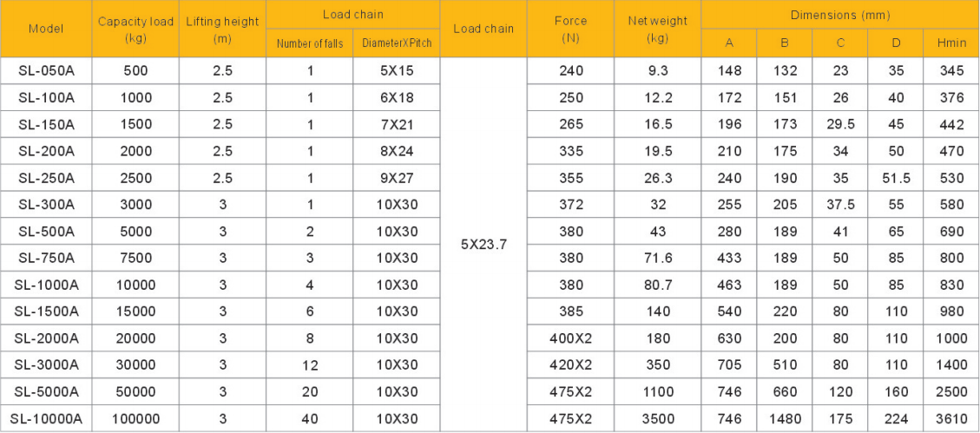Select the Lifting height (m) header
Screen dimensions: 980x433
(222, 29)
